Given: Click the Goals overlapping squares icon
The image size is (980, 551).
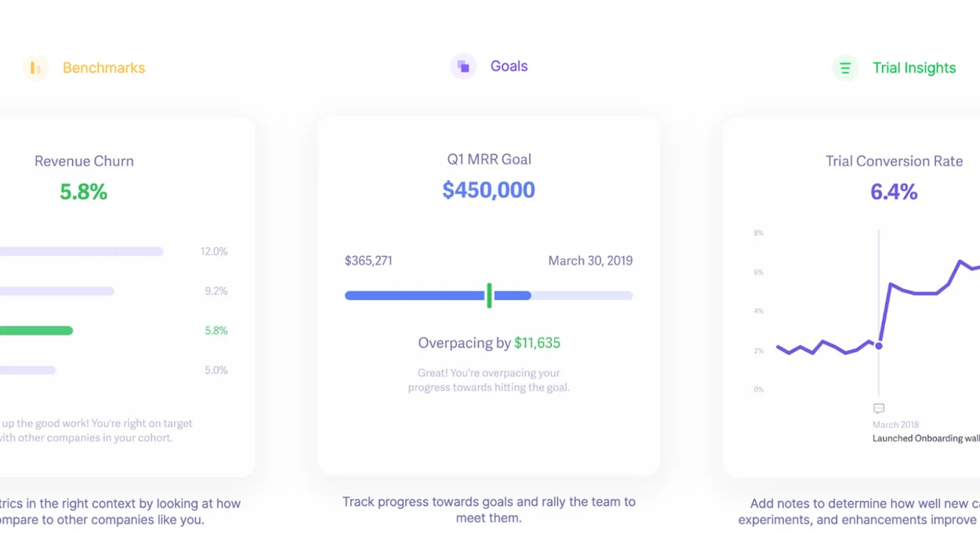Looking at the screenshot, I should coord(463,66).
